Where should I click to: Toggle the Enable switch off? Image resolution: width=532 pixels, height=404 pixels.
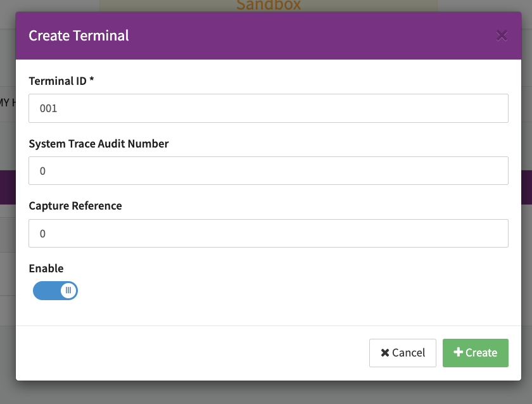55,291
